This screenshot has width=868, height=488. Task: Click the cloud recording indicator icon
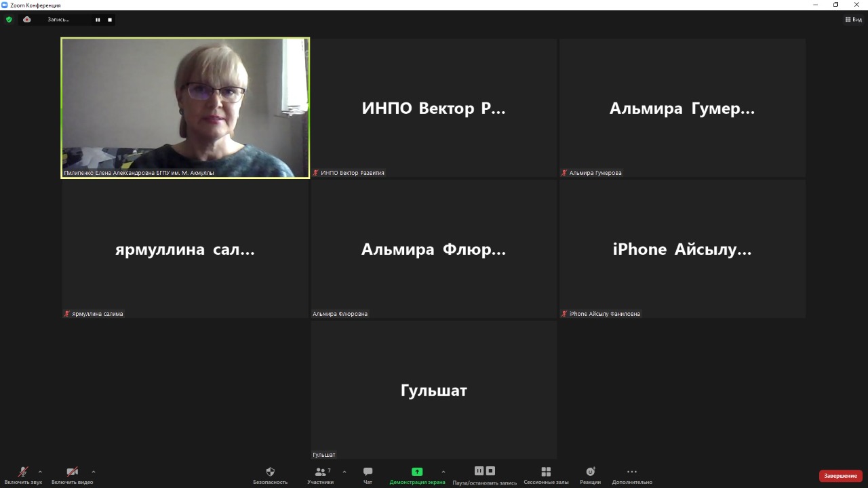point(27,20)
